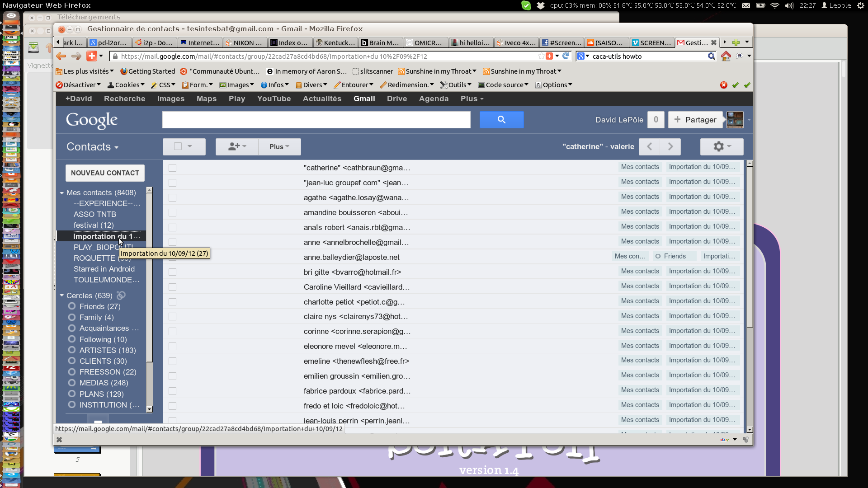
Task: Click the Partager share button
Action: (x=695, y=120)
